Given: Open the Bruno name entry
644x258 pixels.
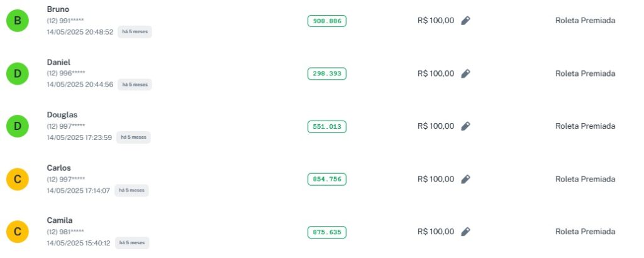Looking at the screenshot, I should [x=58, y=9].
